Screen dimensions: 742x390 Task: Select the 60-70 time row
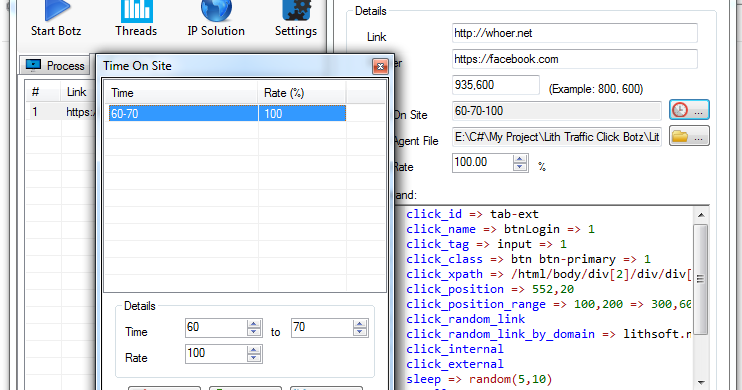tap(227, 114)
